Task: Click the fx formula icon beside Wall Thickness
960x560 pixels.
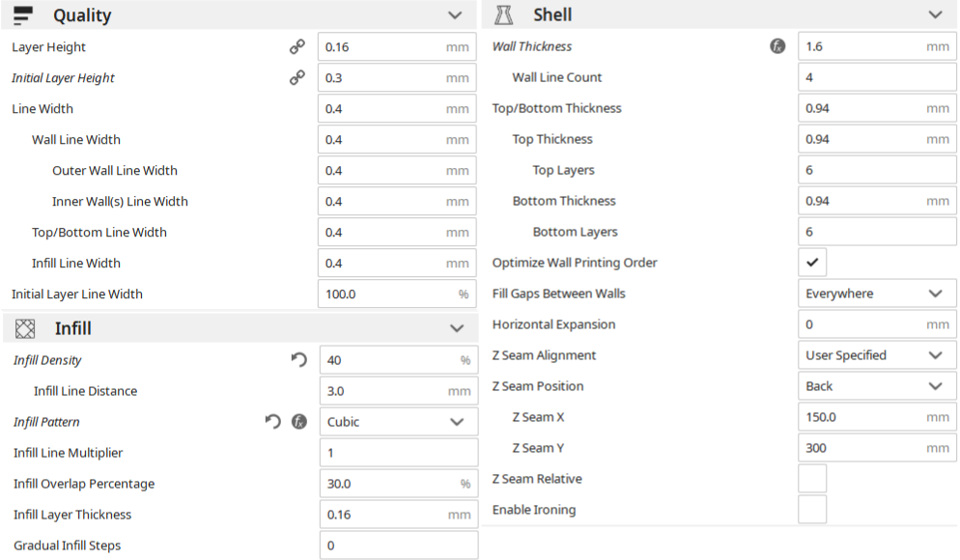Action: pos(777,46)
